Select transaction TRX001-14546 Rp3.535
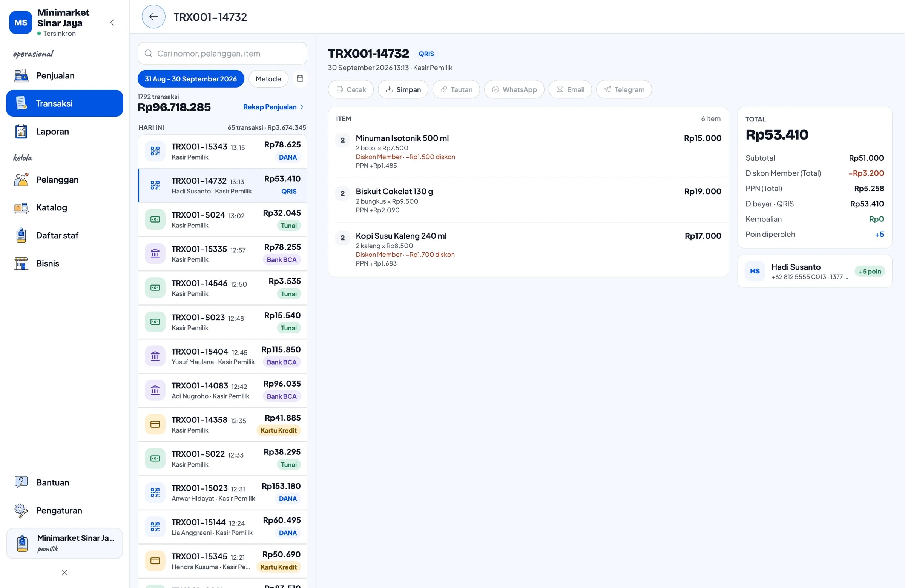The width and height of the screenshot is (905, 588). pyautogui.click(x=222, y=288)
